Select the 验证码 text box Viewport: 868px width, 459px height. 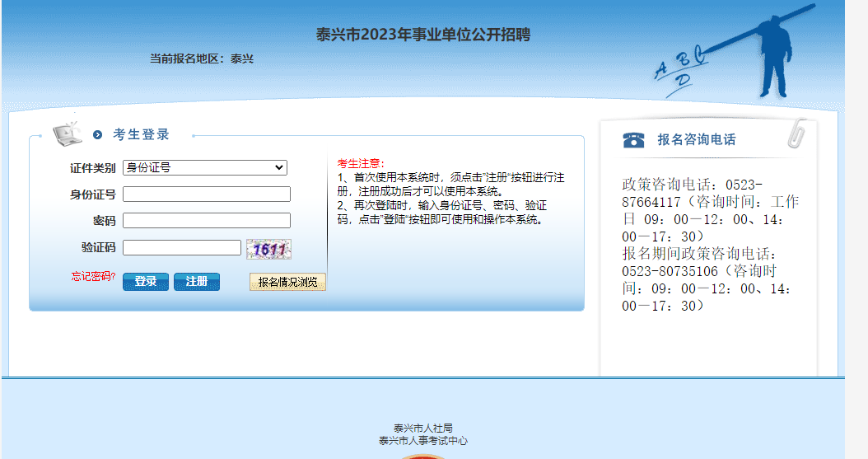pos(181,247)
